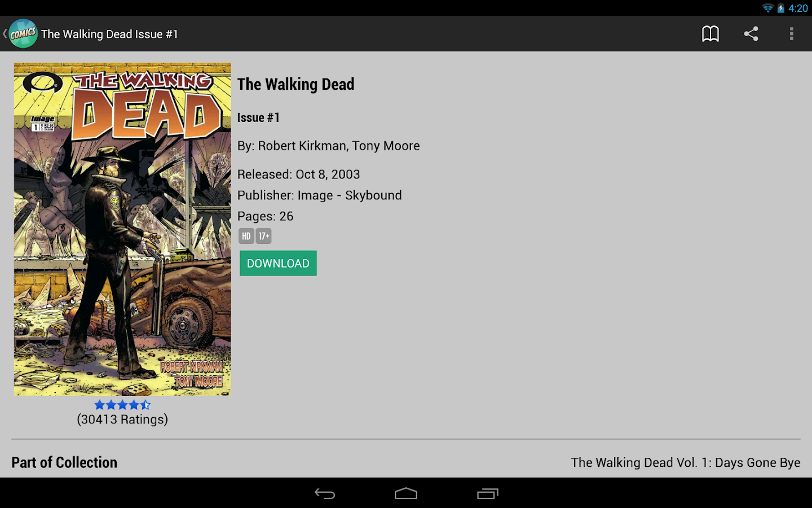Open the Walking Dead cover thumbnail
Screen dimensions: 812x508
(x=122, y=229)
